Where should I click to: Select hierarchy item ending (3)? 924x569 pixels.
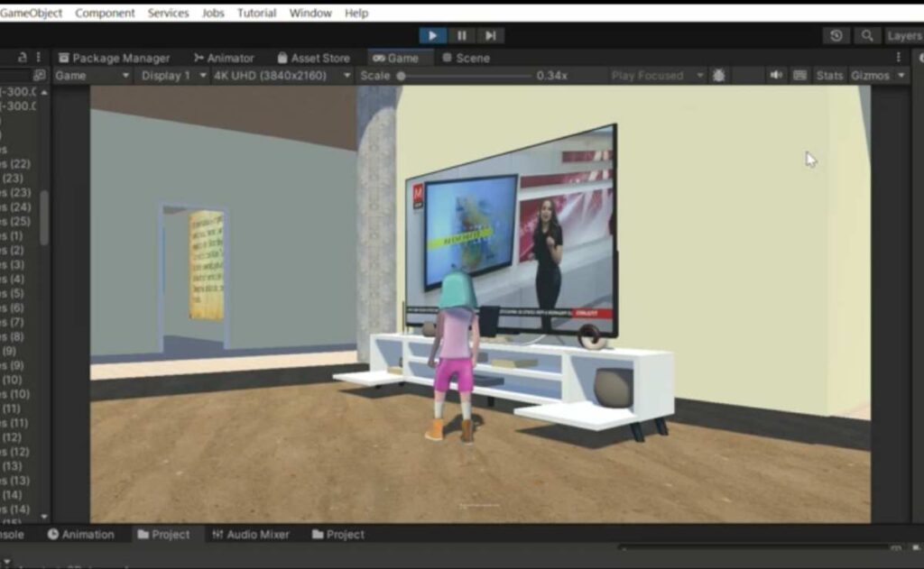[13, 264]
